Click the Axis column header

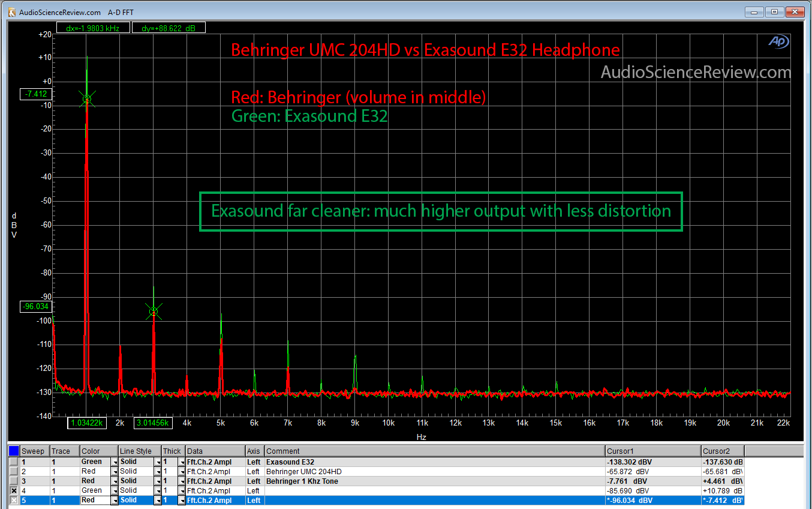pos(255,451)
